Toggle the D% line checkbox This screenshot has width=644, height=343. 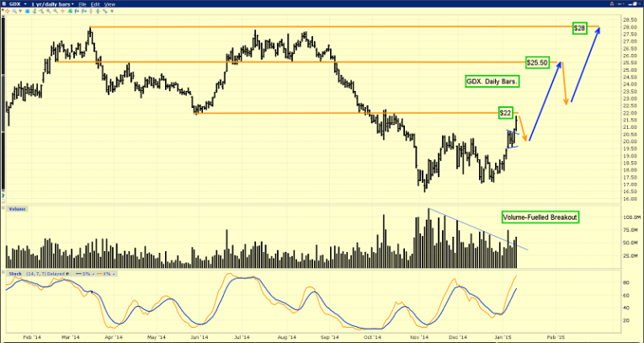93,274
